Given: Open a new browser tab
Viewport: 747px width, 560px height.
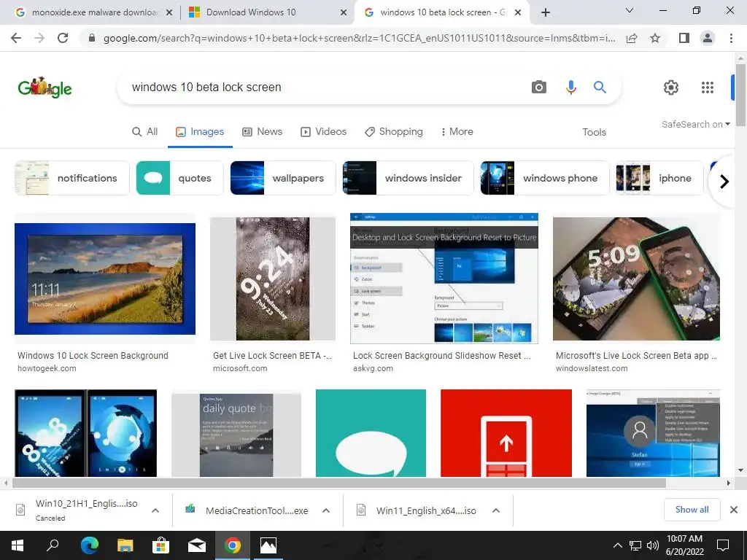Looking at the screenshot, I should pyautogui.click(x=546, y=13).
